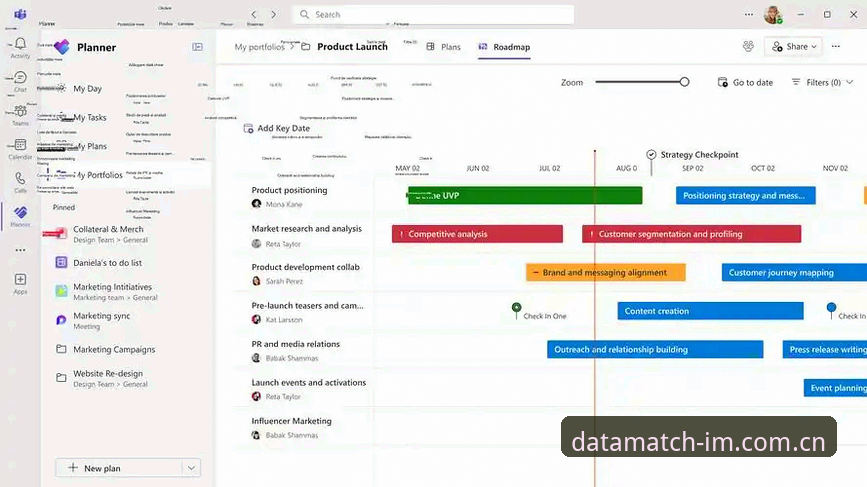Open Sarah Perez's avatar

[x=257, y=281]
